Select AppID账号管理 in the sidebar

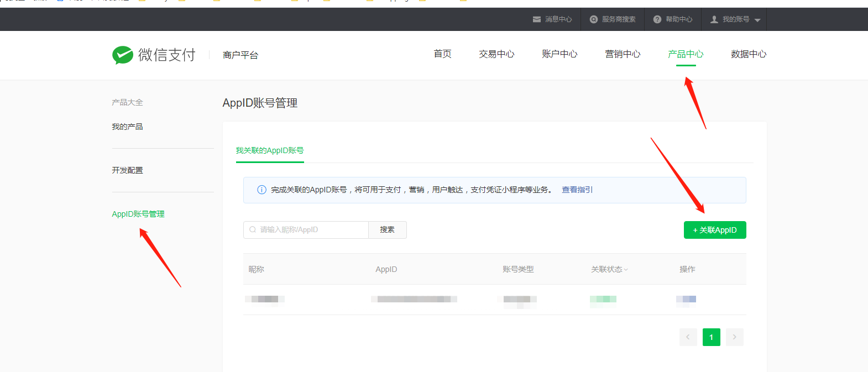click(x=138, y=214)
